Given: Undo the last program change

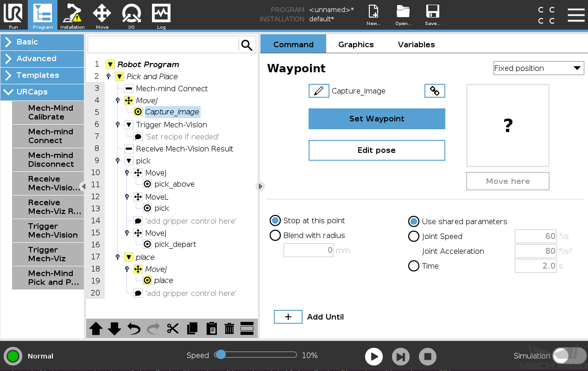Looking at the screenshot, I should (x=134, y=329).
